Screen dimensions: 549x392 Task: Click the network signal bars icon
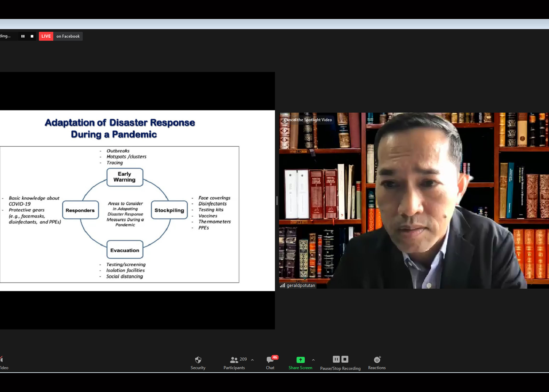point(282,285)
